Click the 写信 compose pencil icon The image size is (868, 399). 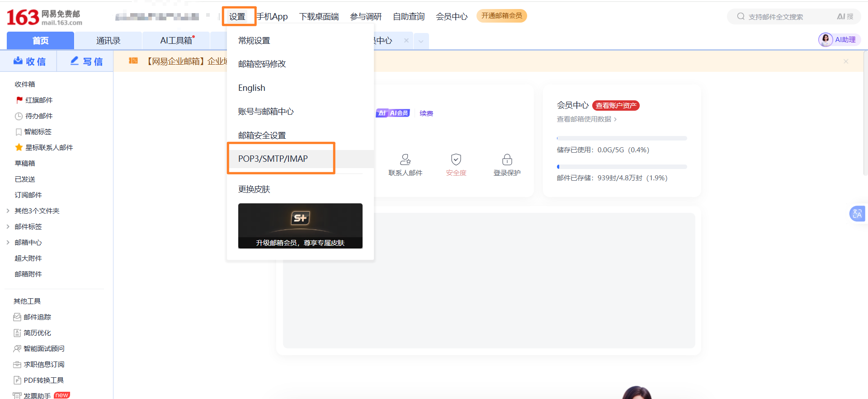point(75,61)
